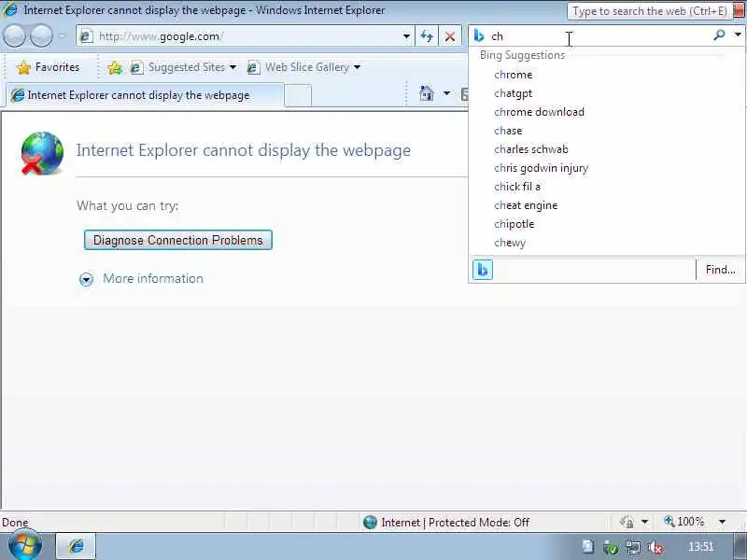The width and height of the screenshot is (747, 560).
Task: Choose the 'chrome download' suggestion
Action: (606, 112)
